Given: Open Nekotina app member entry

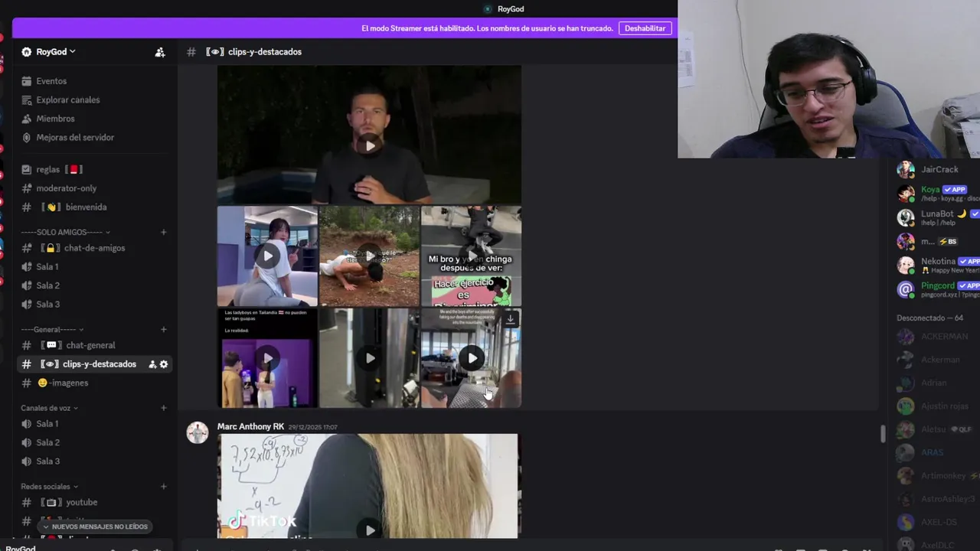Looking at the screenshot, I should point(938,266).
